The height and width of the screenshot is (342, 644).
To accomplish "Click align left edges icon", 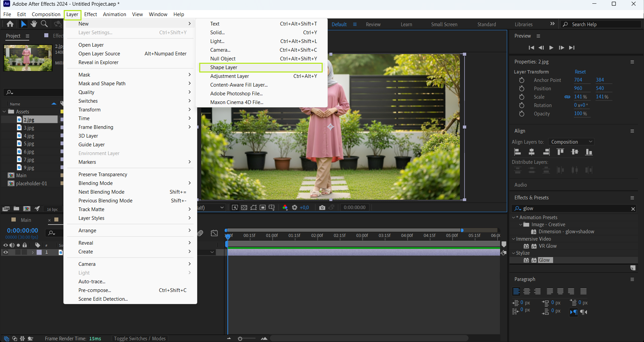I will pyautogui.click(x=518, y=152).
